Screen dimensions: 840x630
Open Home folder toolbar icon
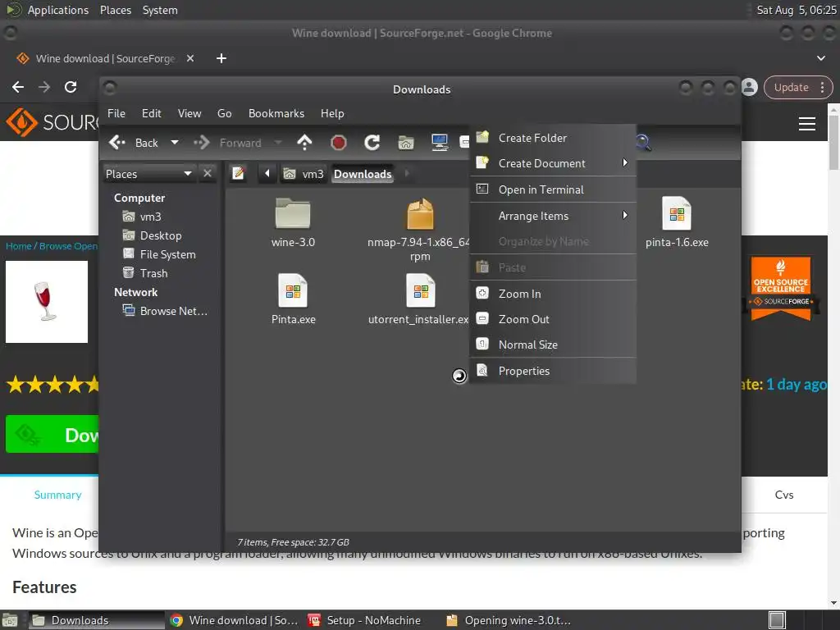406,143
